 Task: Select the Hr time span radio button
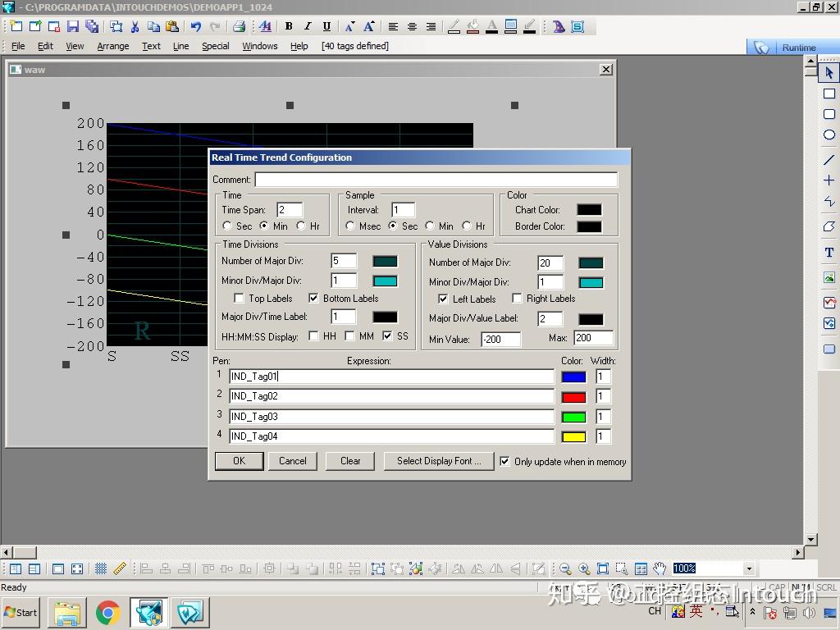click(x=301, y=226)
